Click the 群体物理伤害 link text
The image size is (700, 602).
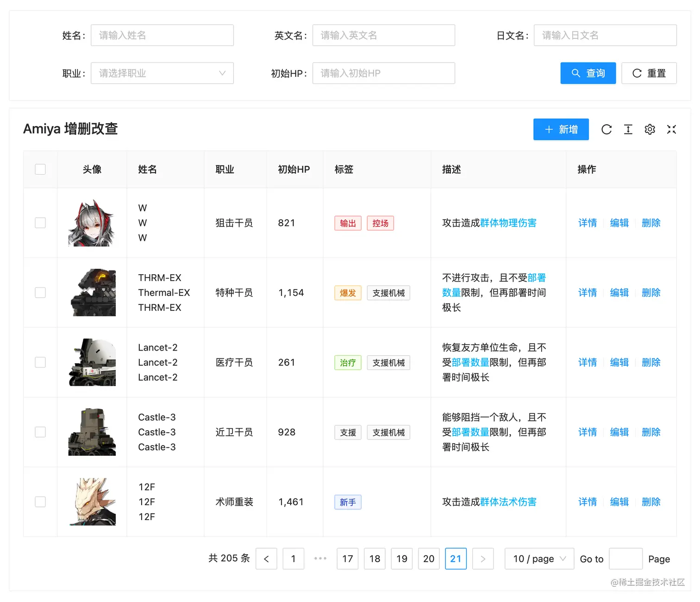tap(508, 223)
